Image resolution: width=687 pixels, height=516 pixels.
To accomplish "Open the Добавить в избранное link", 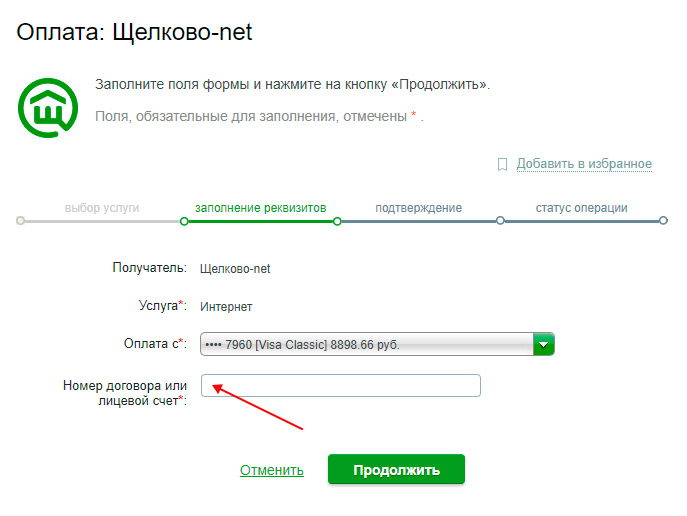I will (x=584, y=164).
